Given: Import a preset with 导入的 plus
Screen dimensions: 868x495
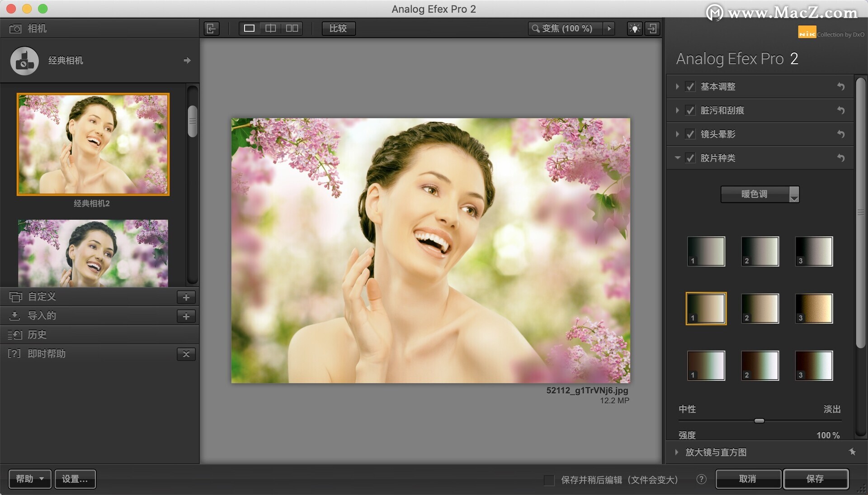Looking at the screenshot, I should click(x=186, y=316).
